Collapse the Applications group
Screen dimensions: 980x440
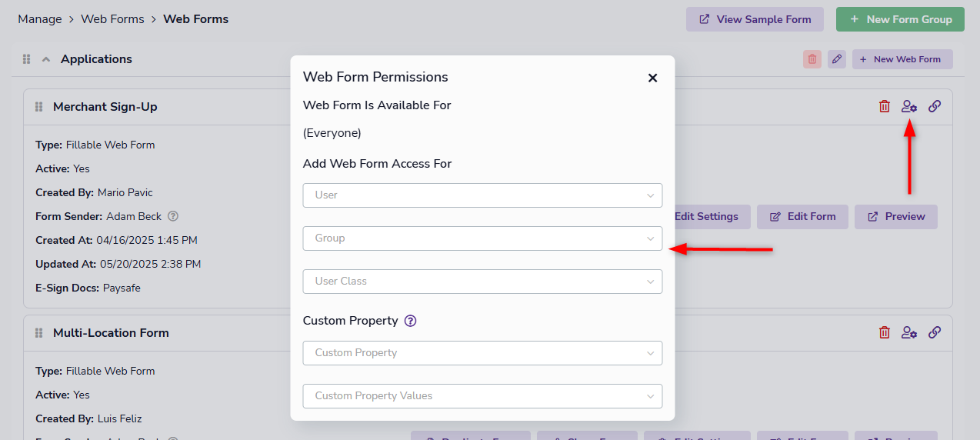(x=45, y=59)
